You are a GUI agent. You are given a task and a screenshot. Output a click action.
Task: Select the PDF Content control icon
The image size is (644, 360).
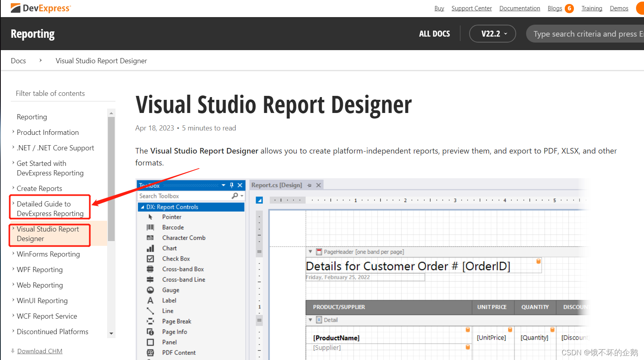pyautogui.click(x=151, y=352)
